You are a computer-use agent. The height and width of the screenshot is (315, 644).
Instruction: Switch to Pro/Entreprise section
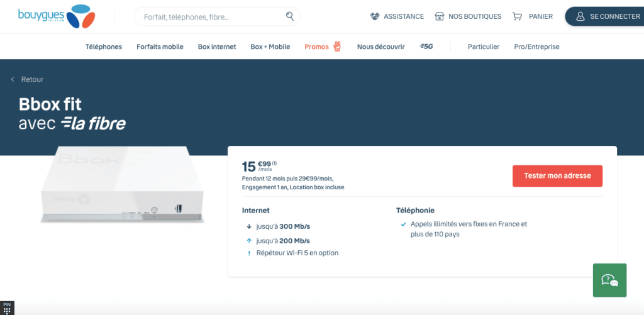pyautogui.click(x=536, y=47)
